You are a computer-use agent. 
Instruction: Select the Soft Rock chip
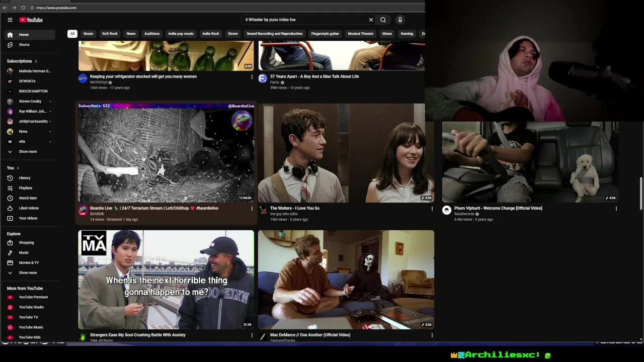coord(110,34)
